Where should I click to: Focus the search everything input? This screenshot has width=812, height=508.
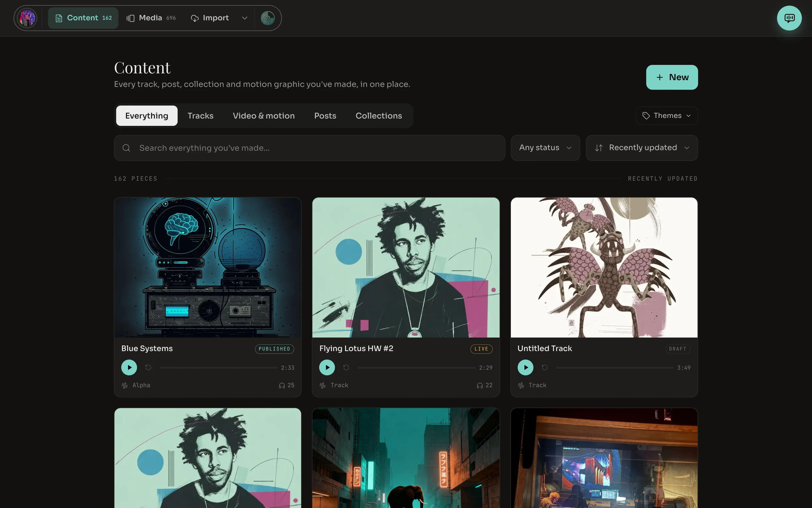(x=309, y=148)
